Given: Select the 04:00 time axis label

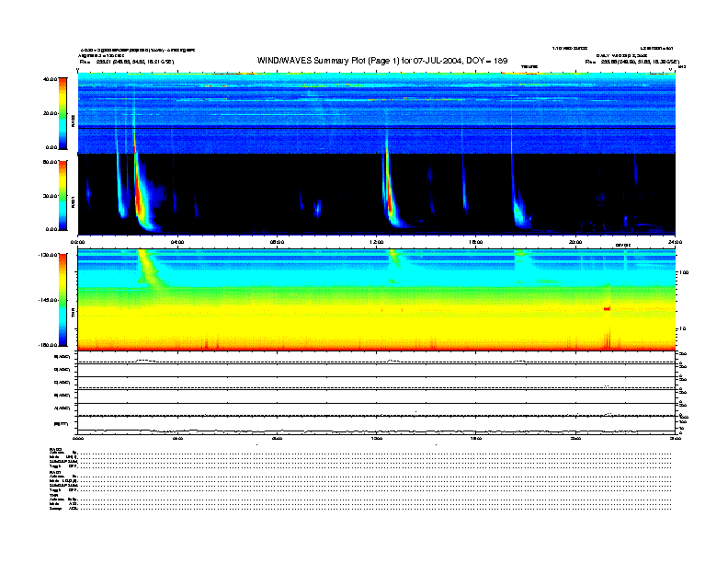Looking at the screenshot, I should 177,241.
